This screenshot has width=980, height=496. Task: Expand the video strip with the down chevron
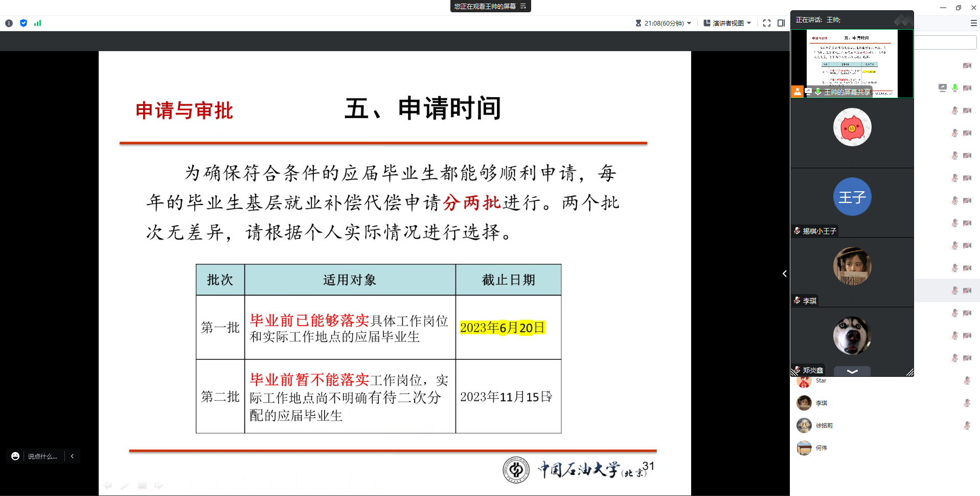click(852, 371)
